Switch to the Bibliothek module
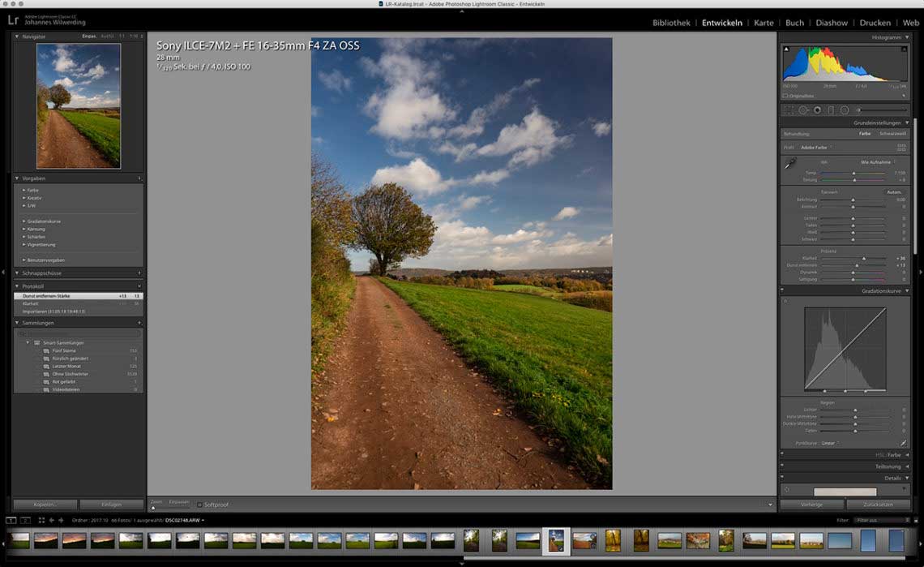The image size is (924, 567). tap(671, 23)
